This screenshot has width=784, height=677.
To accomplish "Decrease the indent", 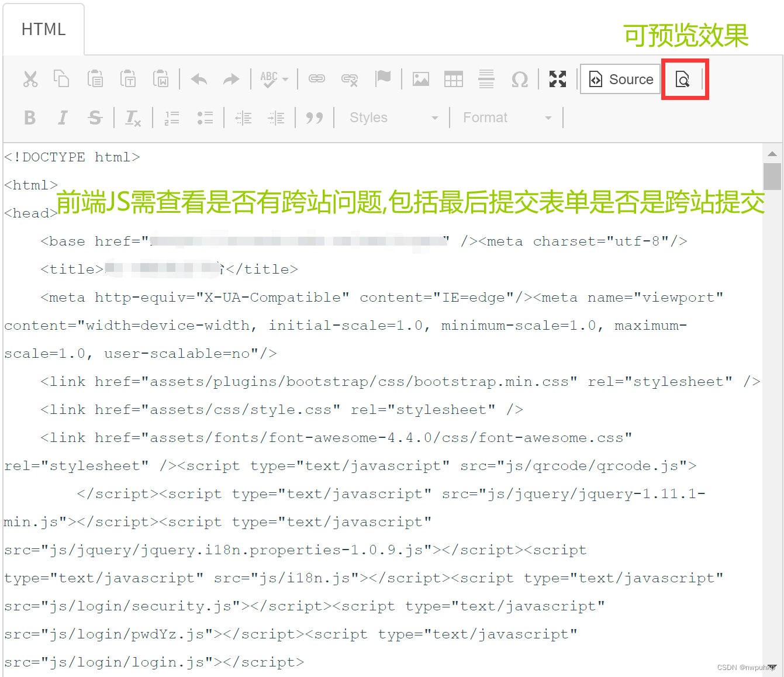I will [243, 118].
